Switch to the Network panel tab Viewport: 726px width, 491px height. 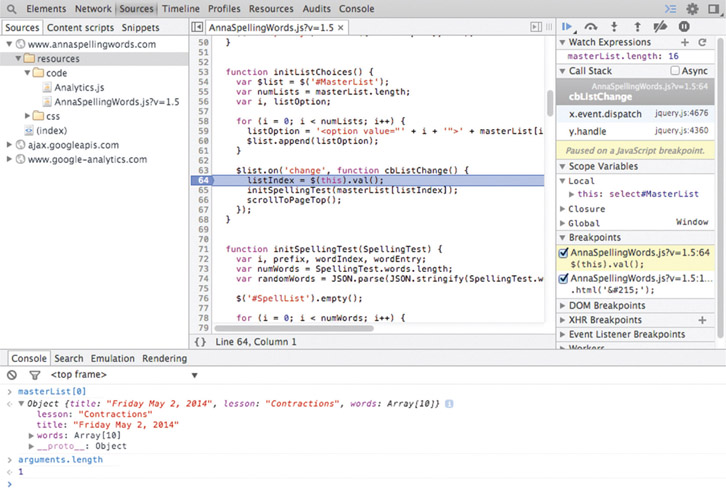click(92, 8)
